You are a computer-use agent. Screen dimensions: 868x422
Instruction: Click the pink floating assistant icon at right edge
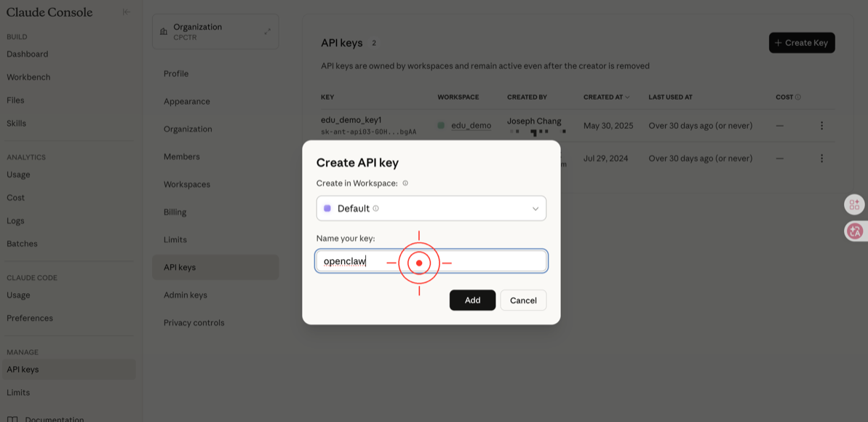854,231
